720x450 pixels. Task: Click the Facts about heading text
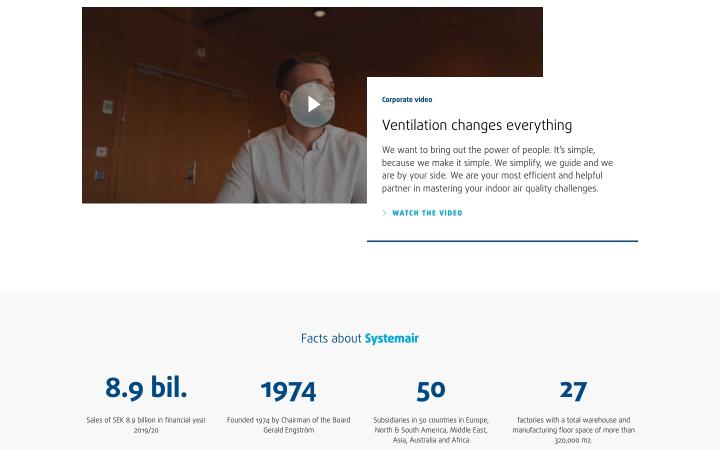[331, 338]
